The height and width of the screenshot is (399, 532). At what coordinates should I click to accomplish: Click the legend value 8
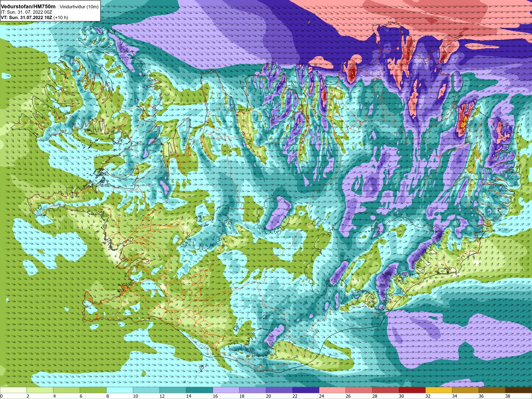(x=107, y=396)
